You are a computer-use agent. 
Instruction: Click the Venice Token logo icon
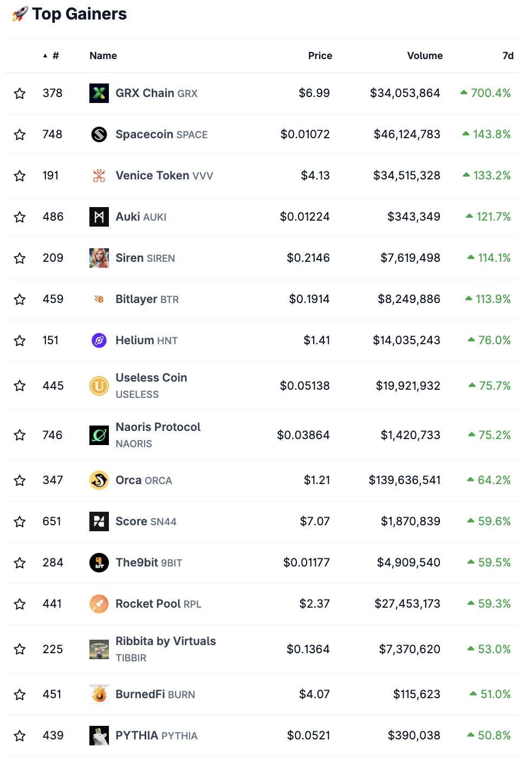tap(99, 175)
